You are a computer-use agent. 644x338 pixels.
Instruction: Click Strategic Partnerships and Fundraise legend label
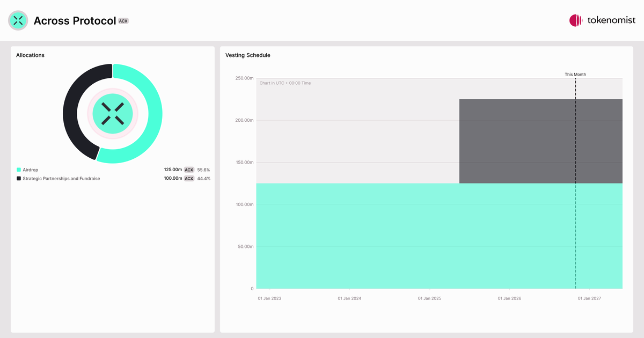click(x=61, y=178)
